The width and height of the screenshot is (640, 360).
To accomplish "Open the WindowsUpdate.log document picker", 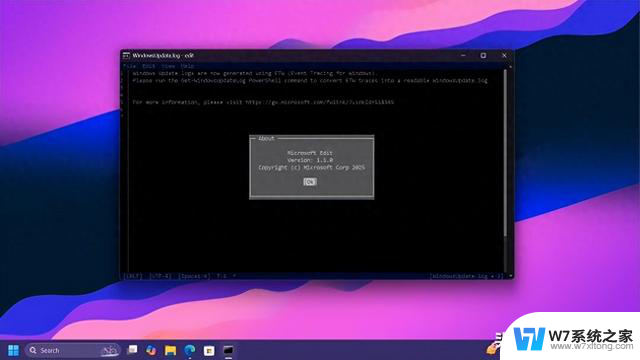I will tap(466, 276).
